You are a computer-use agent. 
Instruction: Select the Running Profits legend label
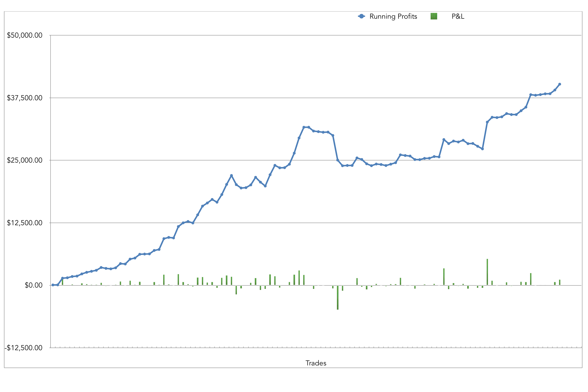(x=393, y=16)
